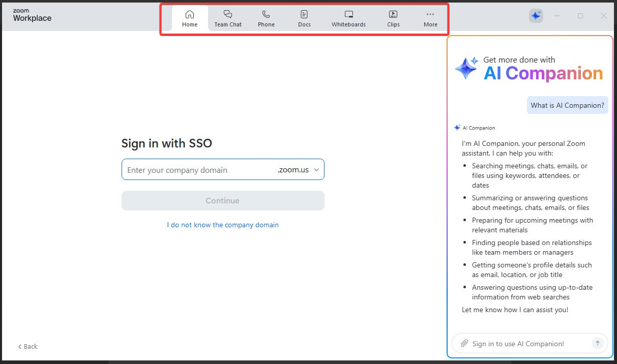Open the Home tab
Viewport: 617px width, 364px height.
(x=190, y=18)
